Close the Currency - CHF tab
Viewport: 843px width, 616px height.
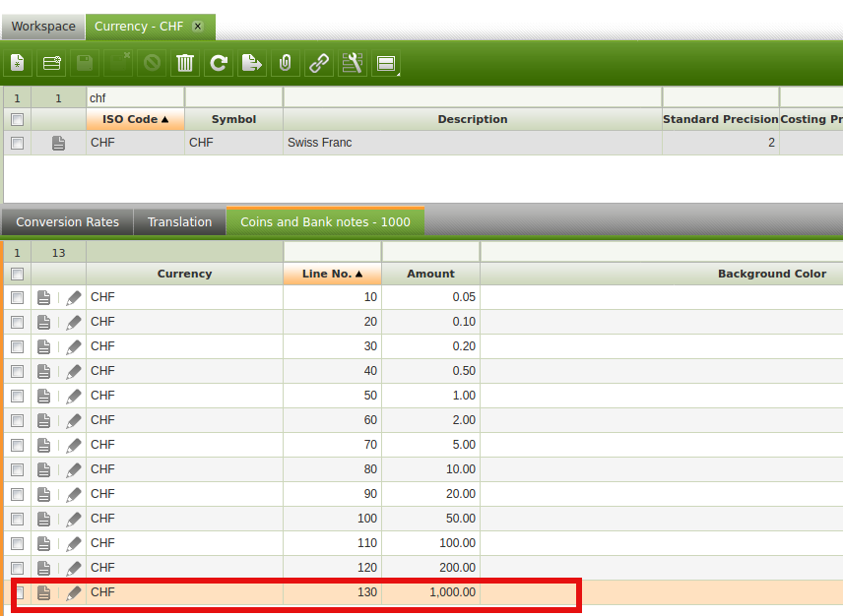click(198, 27)
